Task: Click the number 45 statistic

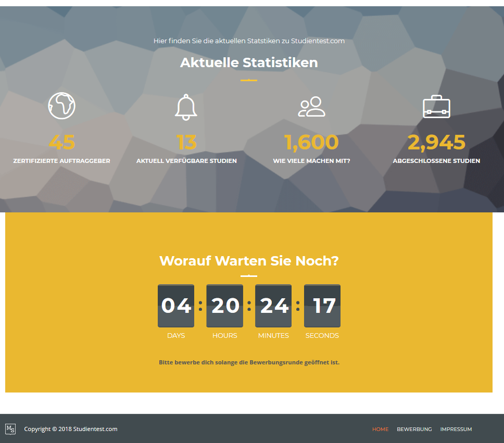Action: pos(62,142)
